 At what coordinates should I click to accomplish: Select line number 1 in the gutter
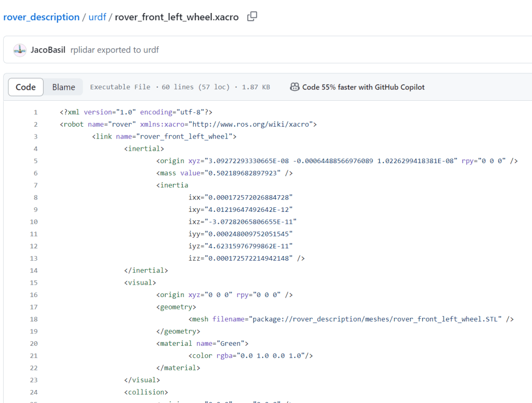35,112
